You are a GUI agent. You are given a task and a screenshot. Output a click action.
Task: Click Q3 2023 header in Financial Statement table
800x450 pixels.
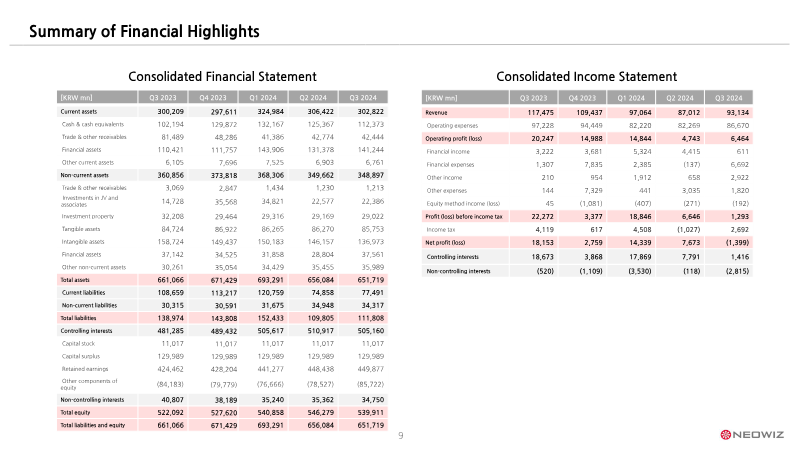[x=167, y=97]
